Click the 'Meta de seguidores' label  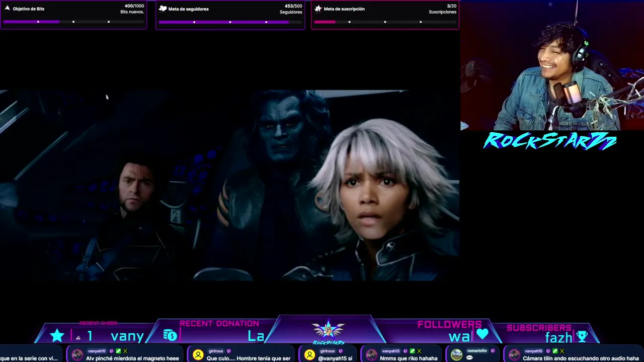coord(189,9)
